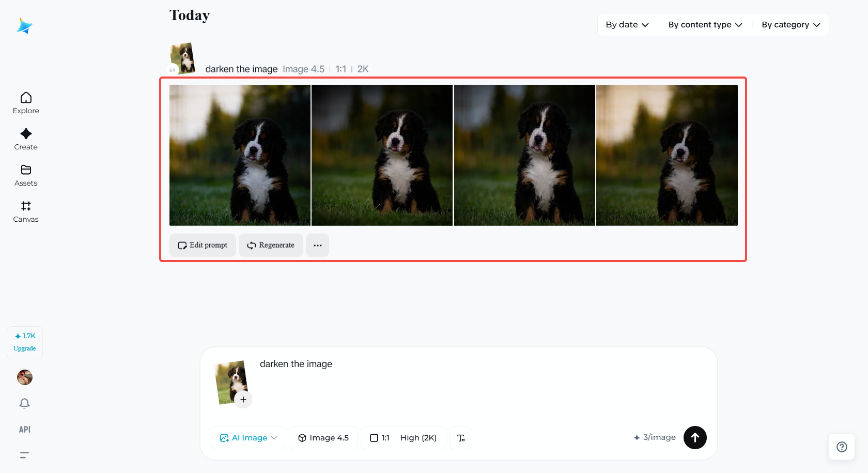Click the Upgrade link
The image size is (868, 473).
(24, 348)
